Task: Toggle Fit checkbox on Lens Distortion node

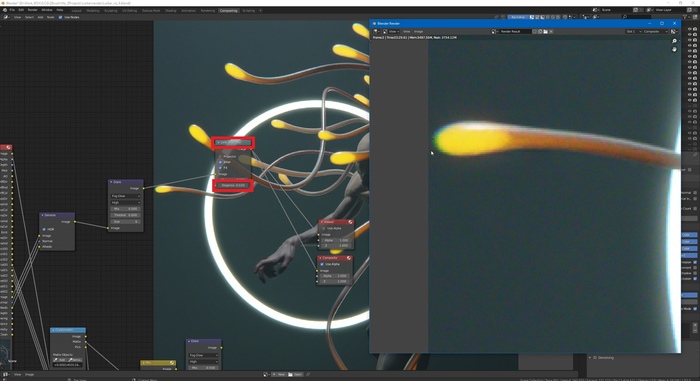Action: [x=221, y=167]
